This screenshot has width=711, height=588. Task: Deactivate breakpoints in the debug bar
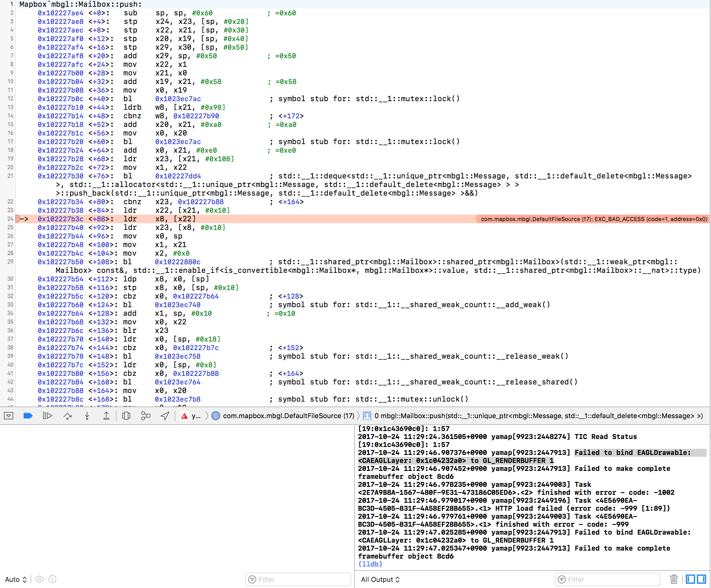[28, 416]
